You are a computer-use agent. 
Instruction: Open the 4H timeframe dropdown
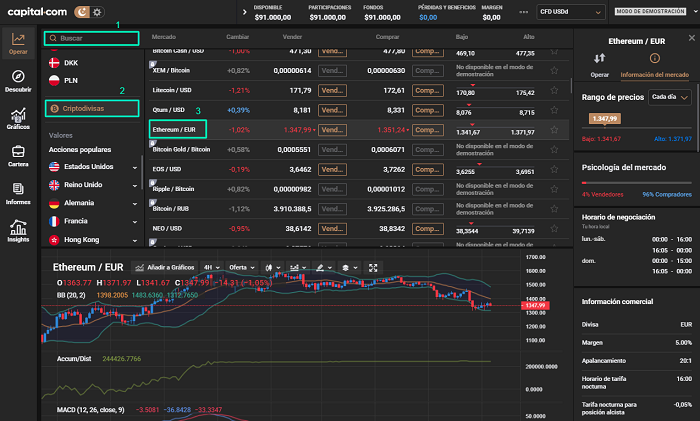[212, 267]
